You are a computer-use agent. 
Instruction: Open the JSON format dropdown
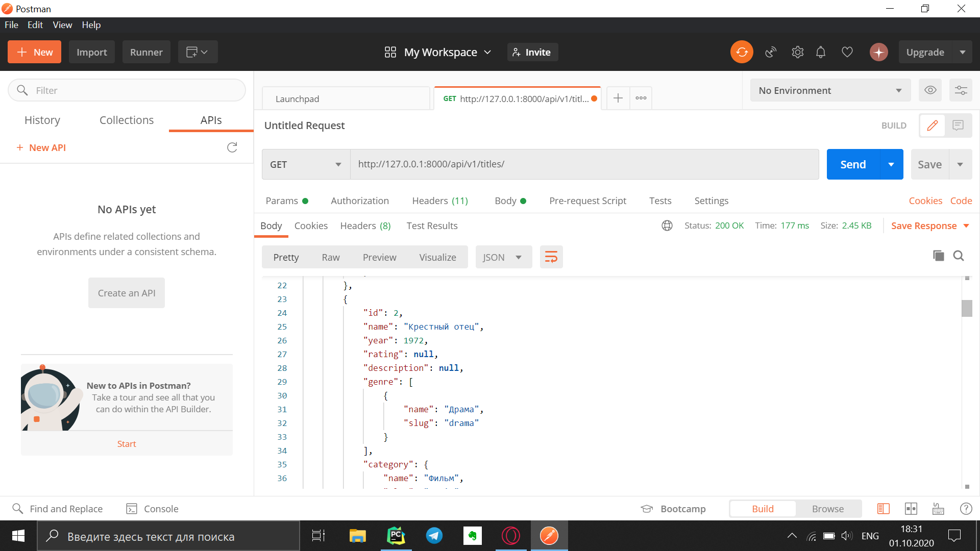pos(503,257)
